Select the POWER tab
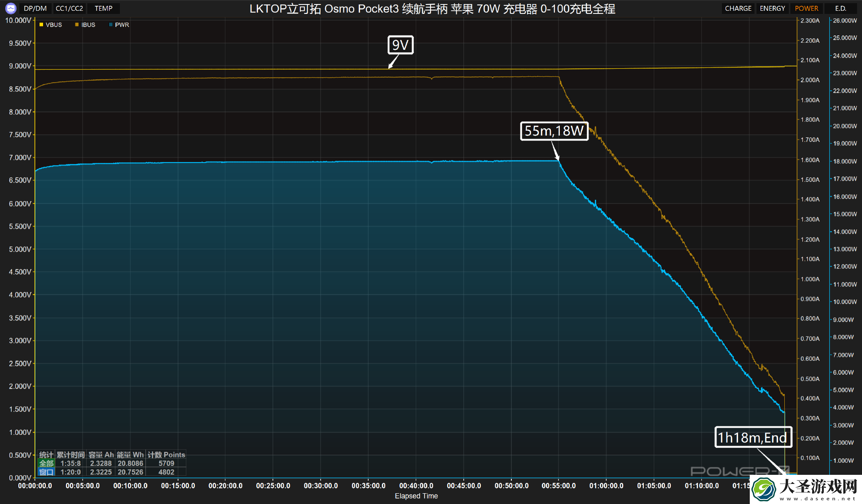Screen dimensions: 862x504 (x=806, y=8)
